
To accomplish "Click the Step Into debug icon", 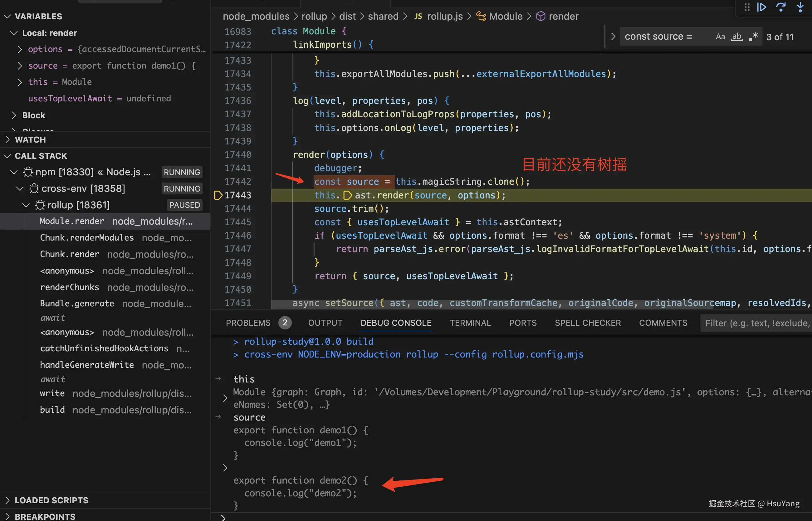I will click(800, 7).
